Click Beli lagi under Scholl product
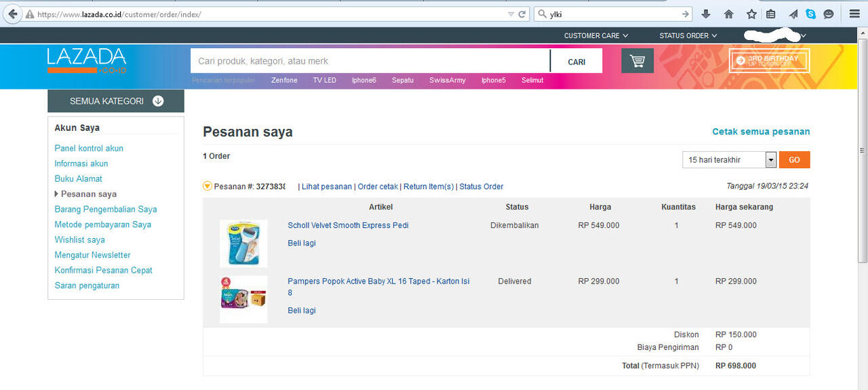The height and width of the screenshot is (390, 868). 302,243
